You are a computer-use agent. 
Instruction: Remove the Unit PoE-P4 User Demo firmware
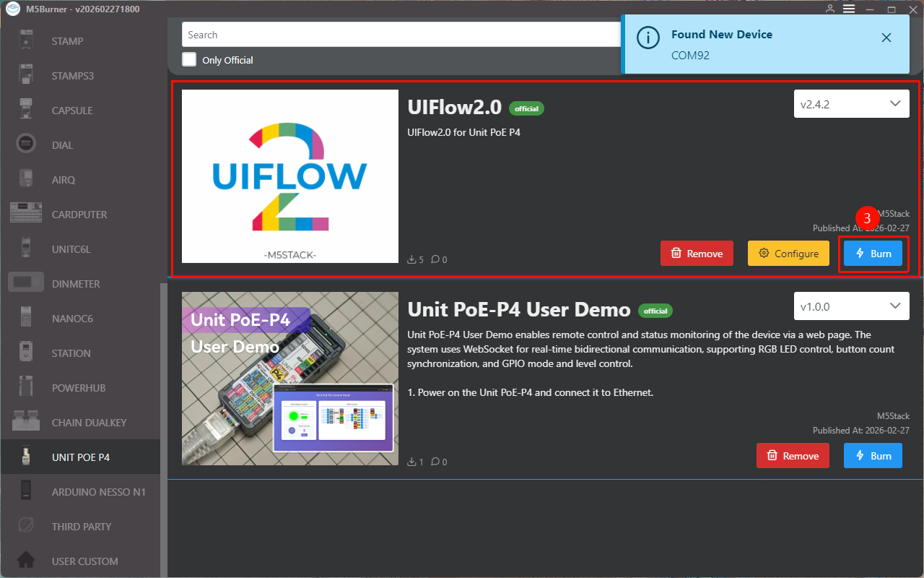pyautogui.click(x=793, y=456)
